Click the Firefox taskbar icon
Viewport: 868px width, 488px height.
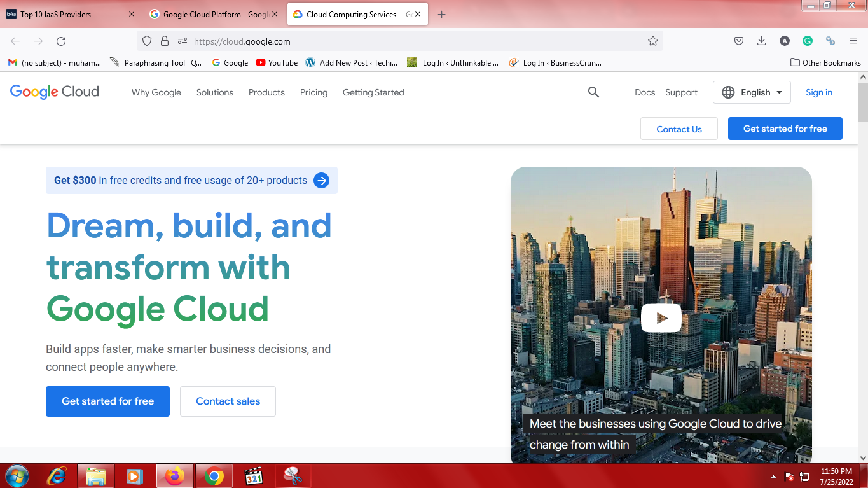(174, 476)
